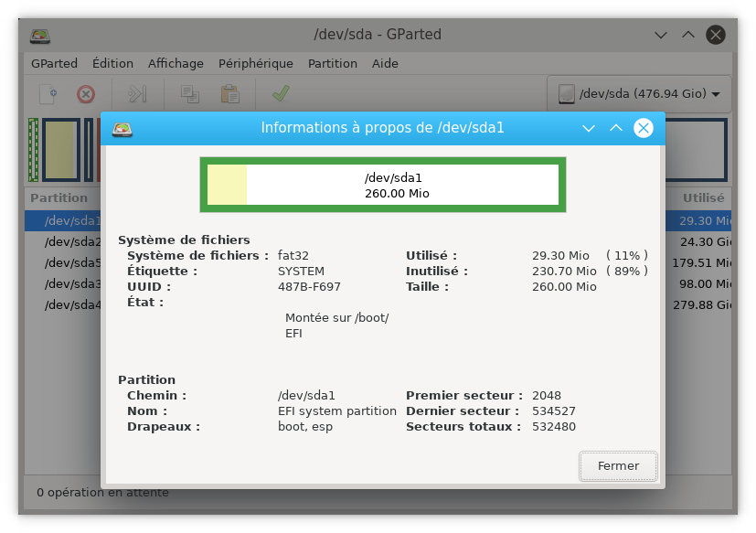Click the 'EFI system partition' name value
756x533 pixels.
(337, 411)
